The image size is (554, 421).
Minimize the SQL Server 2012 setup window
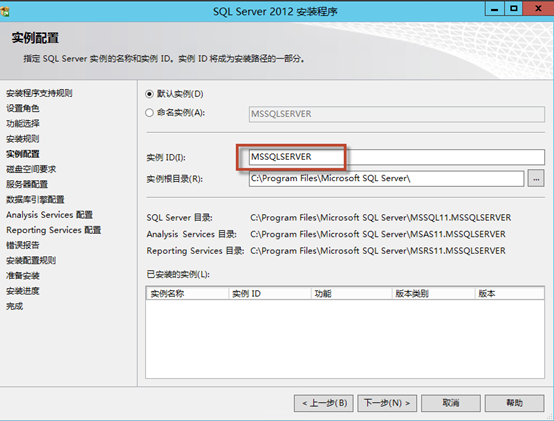tap(495, 9)
